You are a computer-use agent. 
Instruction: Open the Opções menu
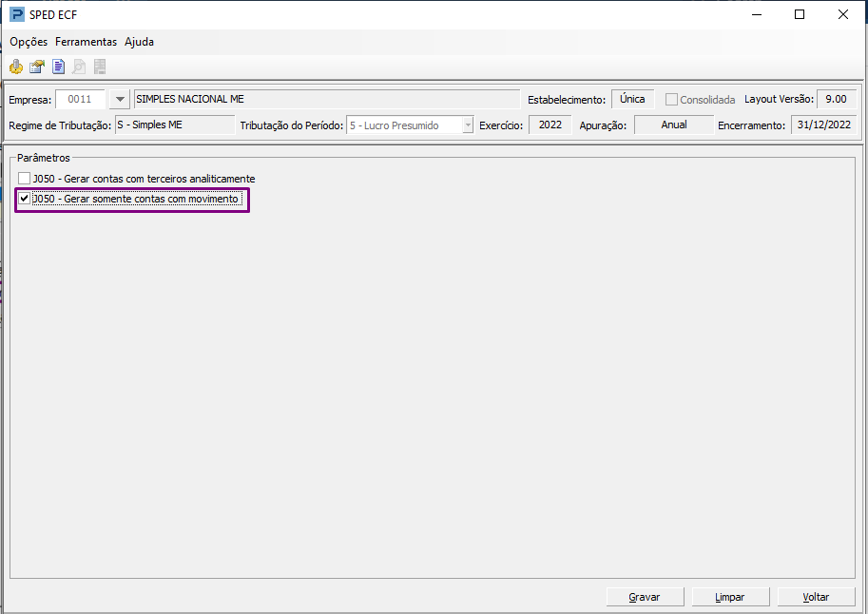pos(29,42)
